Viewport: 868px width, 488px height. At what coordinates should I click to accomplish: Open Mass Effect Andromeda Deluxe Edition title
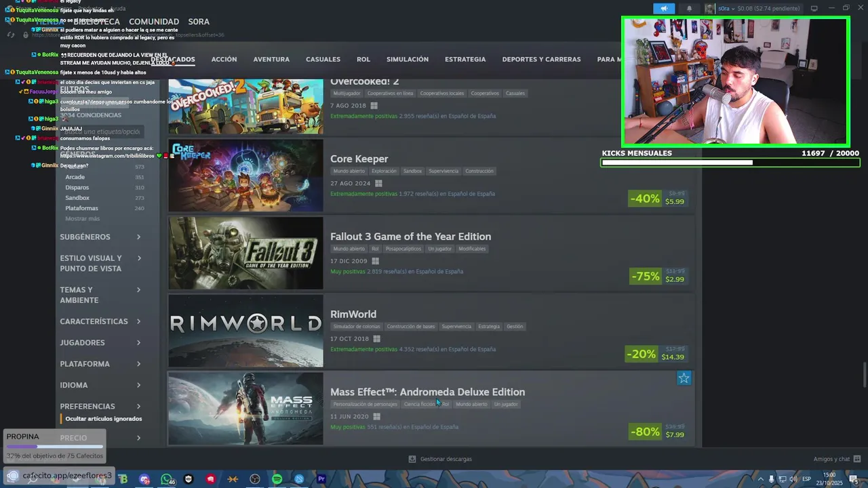pyautogui.click(x=427, y=392)
